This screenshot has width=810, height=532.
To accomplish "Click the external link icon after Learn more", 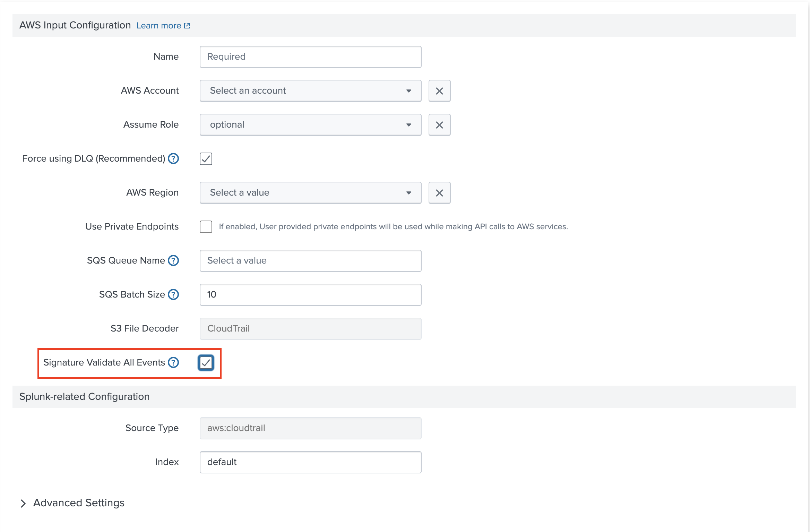I will tap(187, 25).
